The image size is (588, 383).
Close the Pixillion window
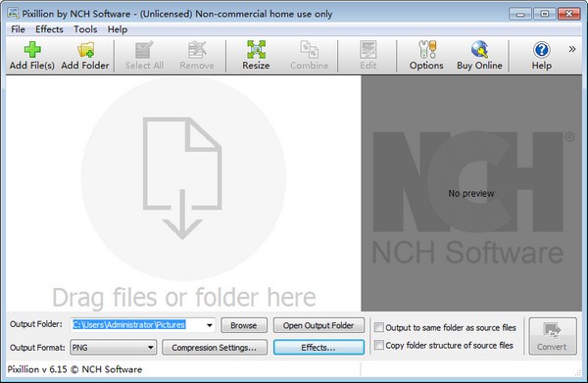[568, 15]
